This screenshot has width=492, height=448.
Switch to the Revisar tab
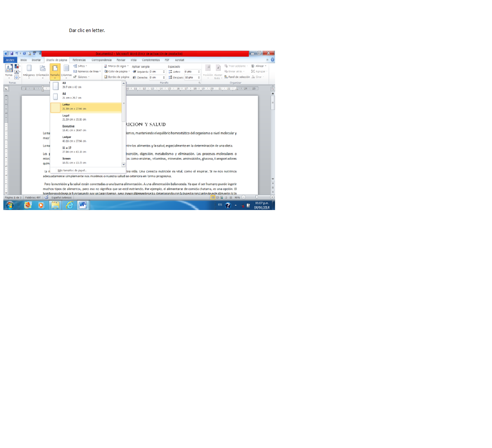tap(121, 60)
